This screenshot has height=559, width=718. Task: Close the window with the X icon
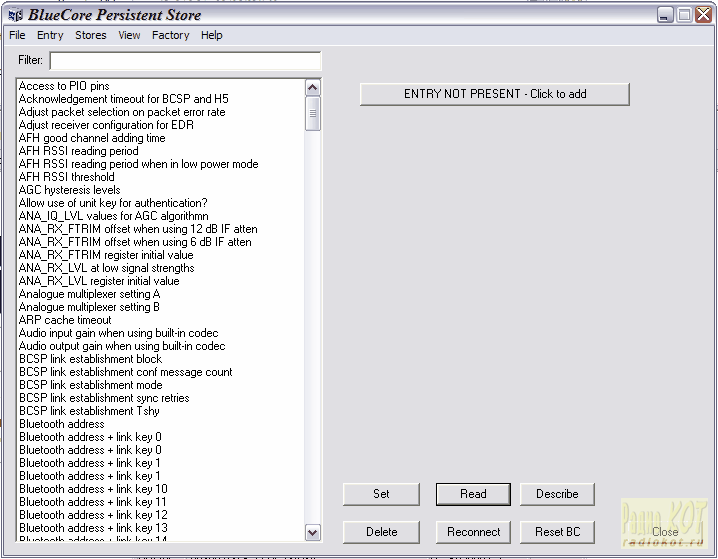pos(703,15)
